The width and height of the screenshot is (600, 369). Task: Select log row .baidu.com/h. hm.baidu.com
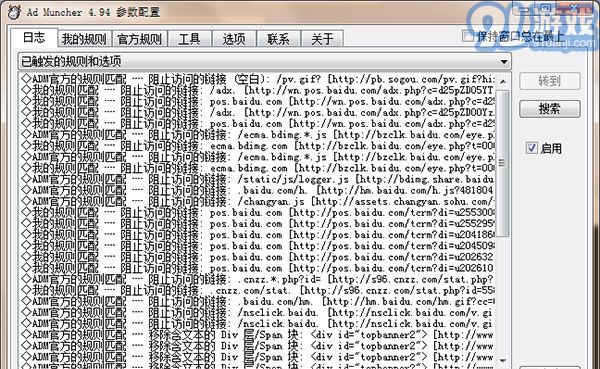point(258,190)
